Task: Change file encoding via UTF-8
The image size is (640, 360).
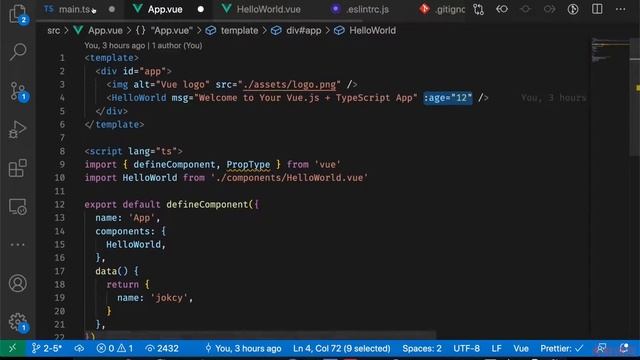Action: click(466, 348)
